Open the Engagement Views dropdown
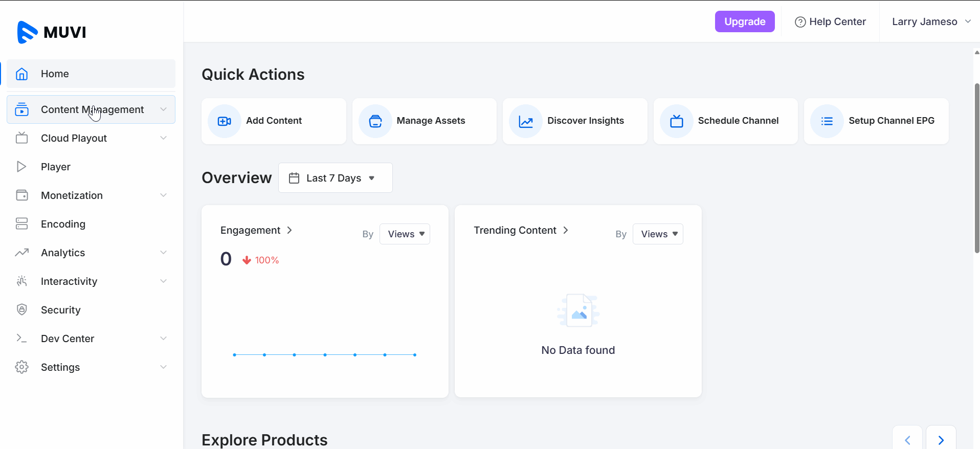Viewport: 980px width, 449px height. [405, 234]
